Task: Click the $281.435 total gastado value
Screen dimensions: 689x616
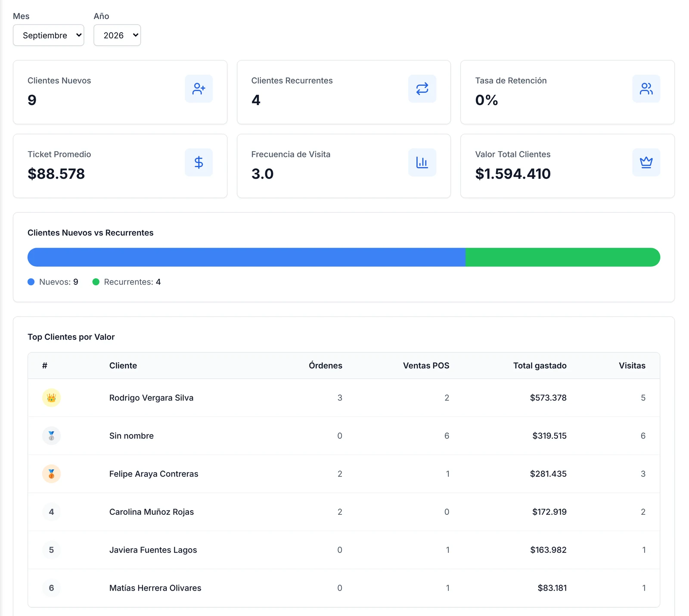Action: click(x=548, y=474)
